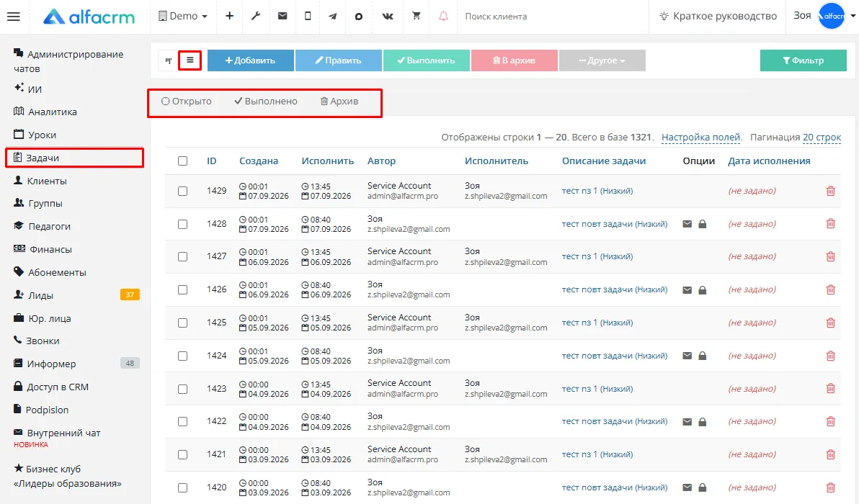Switch to the Открыто tab
Image resolution: width=859 pixels, height=504 pixels.
(186, 102)
